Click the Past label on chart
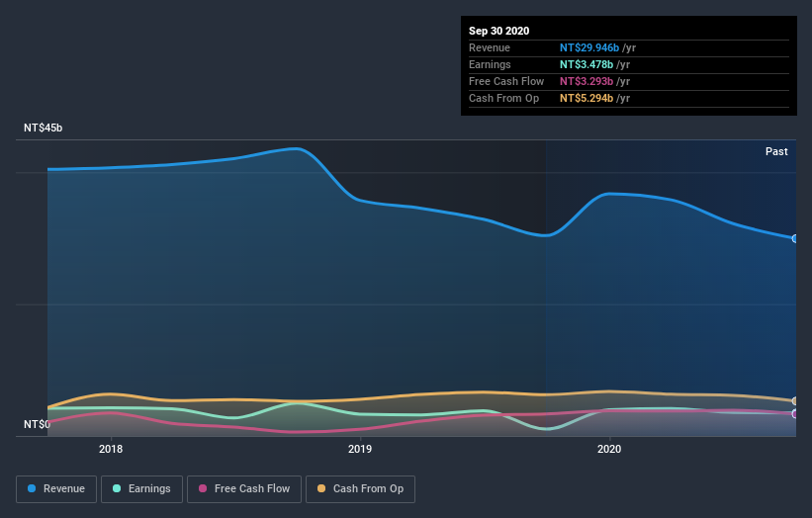 (776, 151)
